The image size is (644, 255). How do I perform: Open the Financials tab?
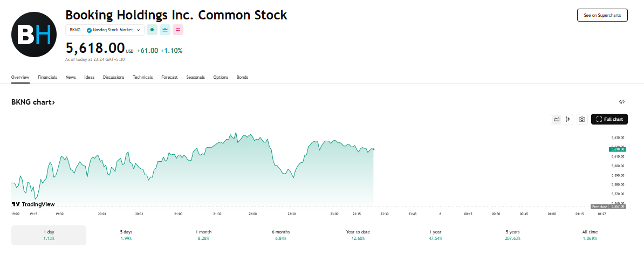[47, 77]
